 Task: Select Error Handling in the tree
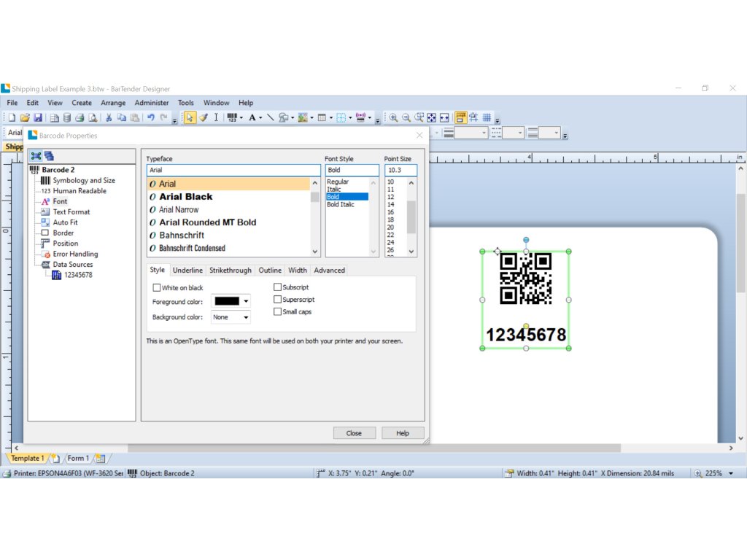click(x=75, y=254)
